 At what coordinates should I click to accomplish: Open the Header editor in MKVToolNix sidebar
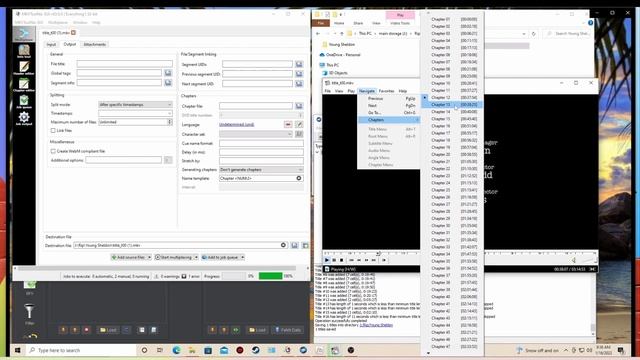coord(24,68)
